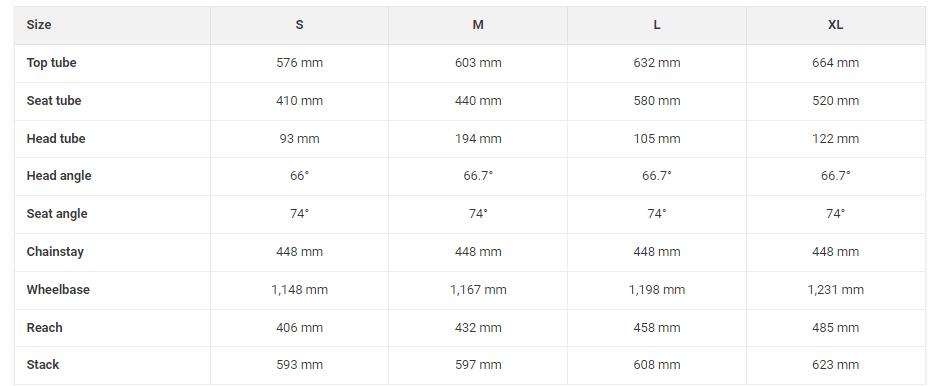The width and height of the screenshot is (939, 386).
Task: Click the Chainstay row label
Action: tap(55, 252)
